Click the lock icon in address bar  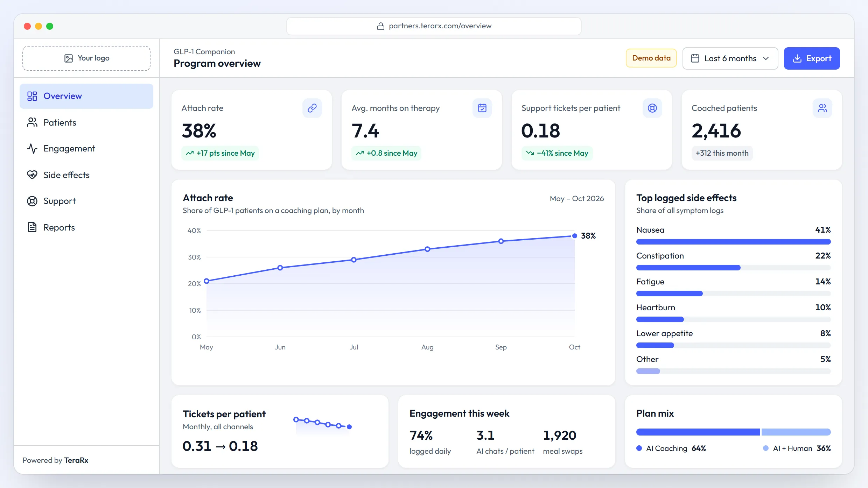pyautogui.click(x=381, y=26)
